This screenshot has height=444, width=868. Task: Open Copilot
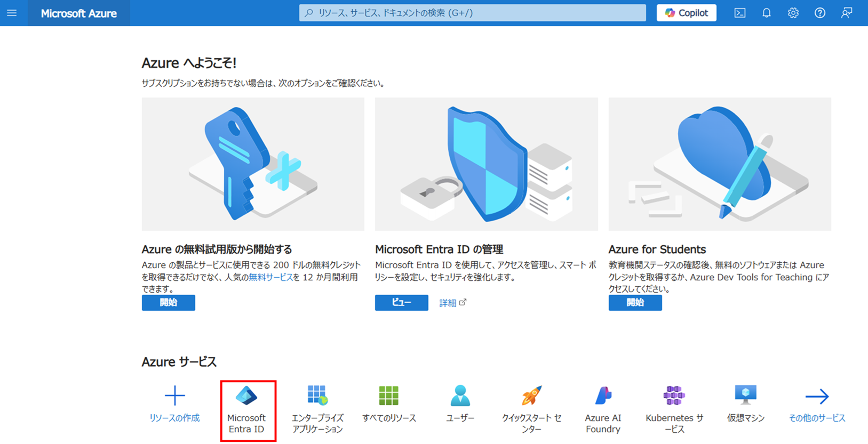(686, 13)
